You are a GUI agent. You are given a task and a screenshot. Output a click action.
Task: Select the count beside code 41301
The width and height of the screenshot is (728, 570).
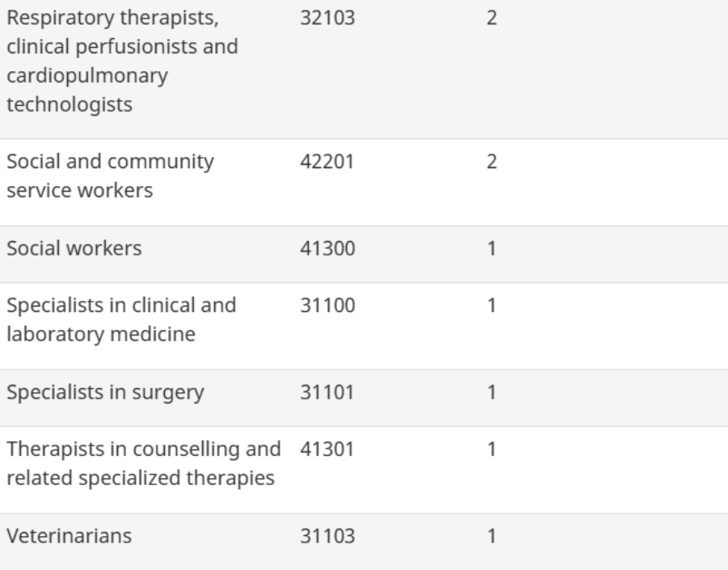point(490,450)
